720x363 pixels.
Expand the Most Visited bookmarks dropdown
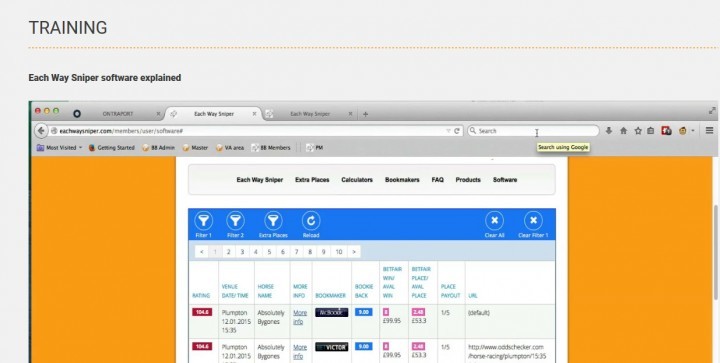click(x=80, y=148)
